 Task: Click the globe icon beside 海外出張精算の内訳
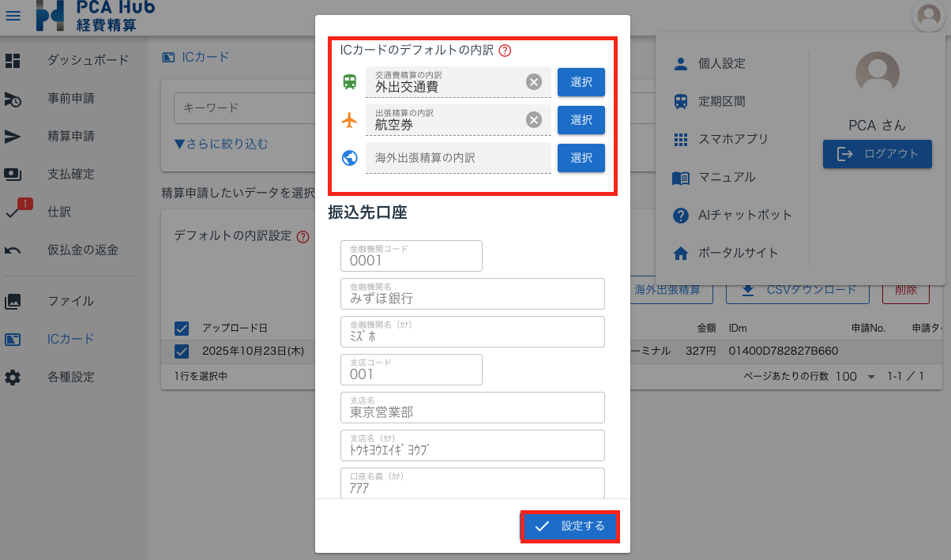pyautogui.click(x=348, y=158)
